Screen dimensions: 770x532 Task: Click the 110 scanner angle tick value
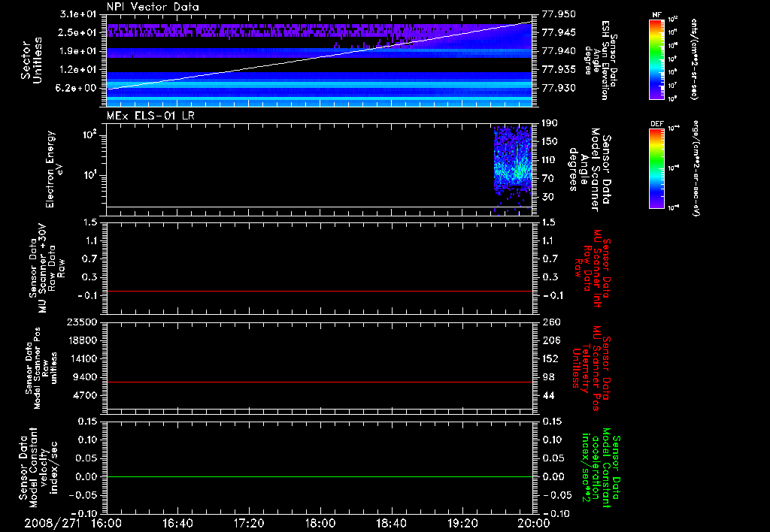[550, 160]
